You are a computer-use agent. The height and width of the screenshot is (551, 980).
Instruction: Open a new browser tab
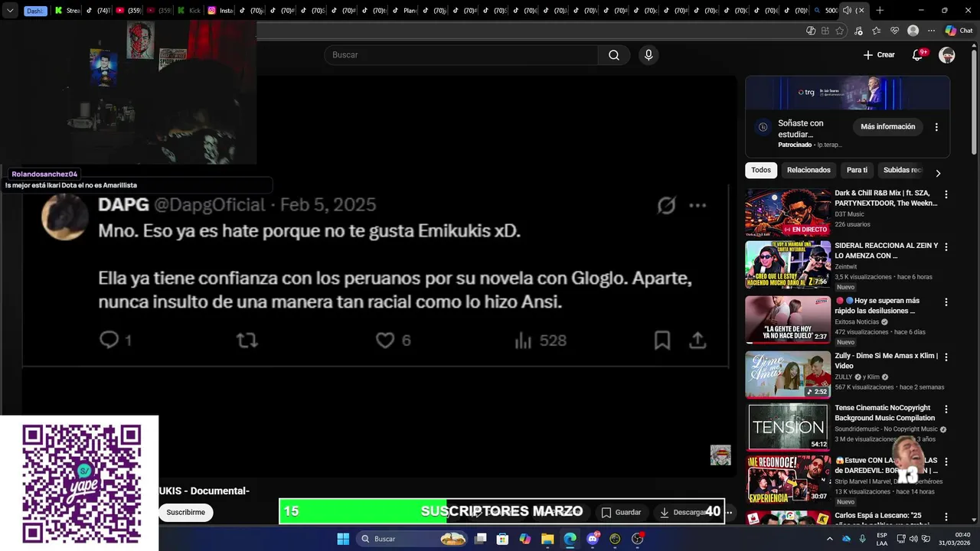[880, 11]
